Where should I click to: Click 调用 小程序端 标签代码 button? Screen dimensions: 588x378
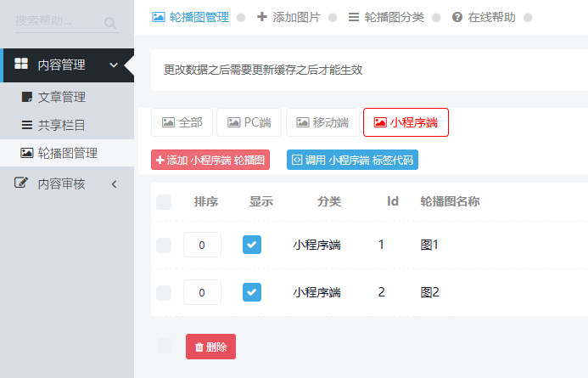[x=352, y=160]
